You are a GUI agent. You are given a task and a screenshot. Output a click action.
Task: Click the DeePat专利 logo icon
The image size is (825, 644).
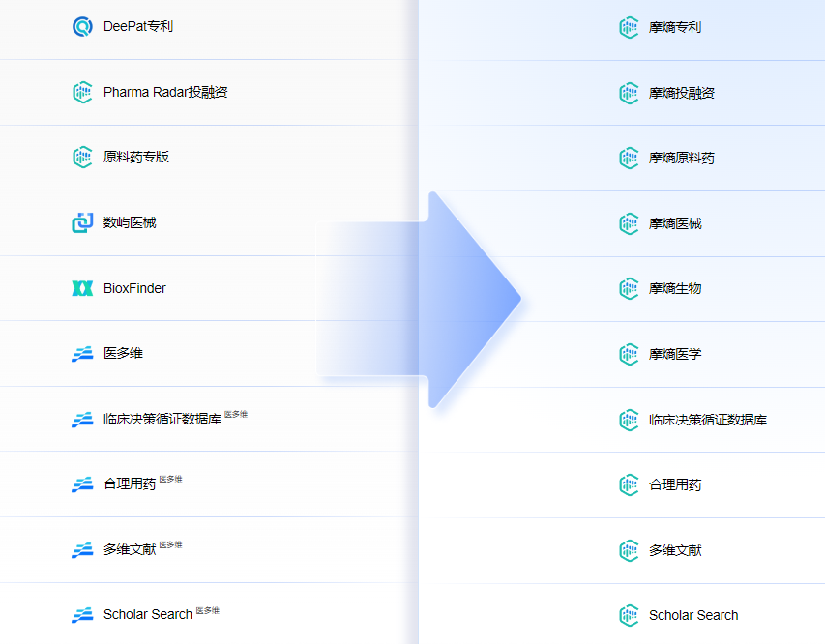pyautogui.click(x=82, y=26)
